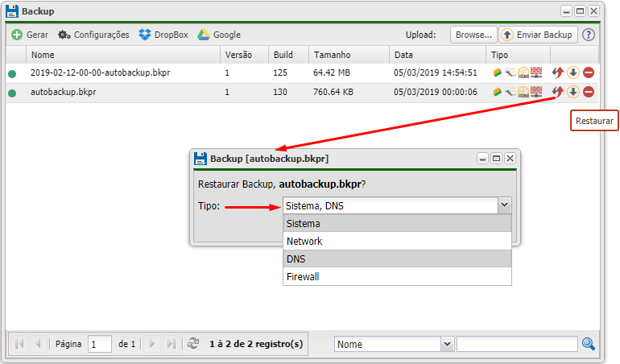Click the page number input field
620x364 pixels.
coord(100,344)
